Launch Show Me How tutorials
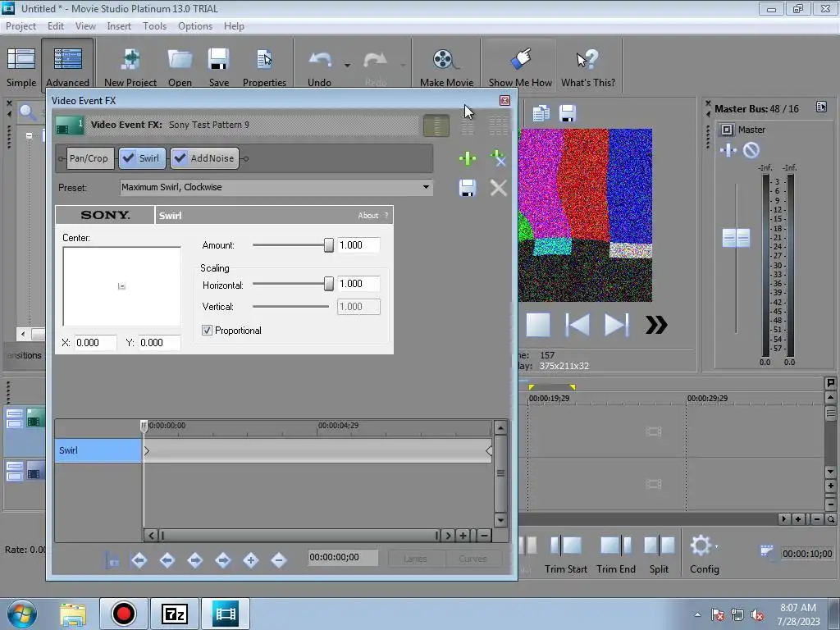 (x=519, y=66)
